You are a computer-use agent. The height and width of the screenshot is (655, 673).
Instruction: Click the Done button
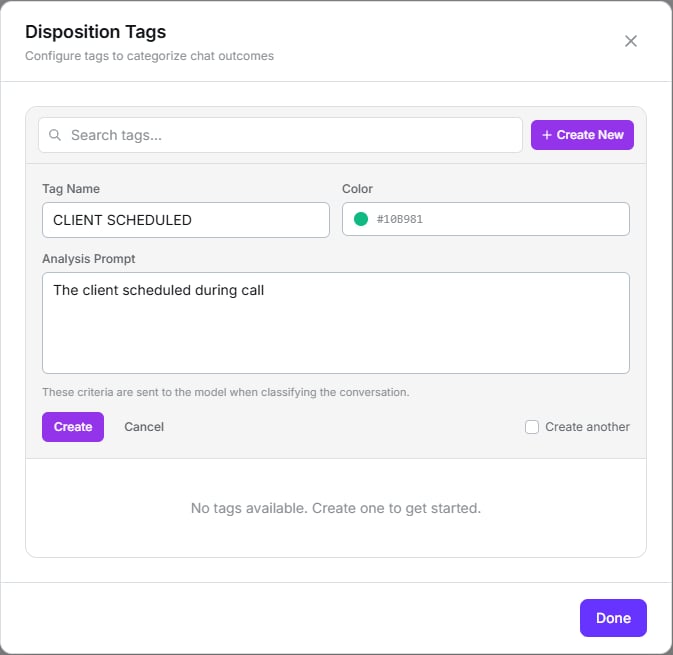coord(613,618)
